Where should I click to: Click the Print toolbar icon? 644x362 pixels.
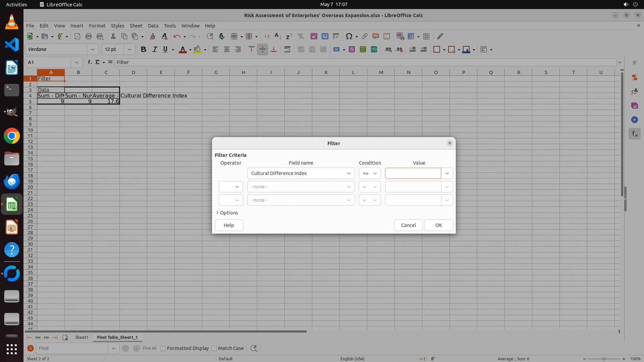click(89, 36)
